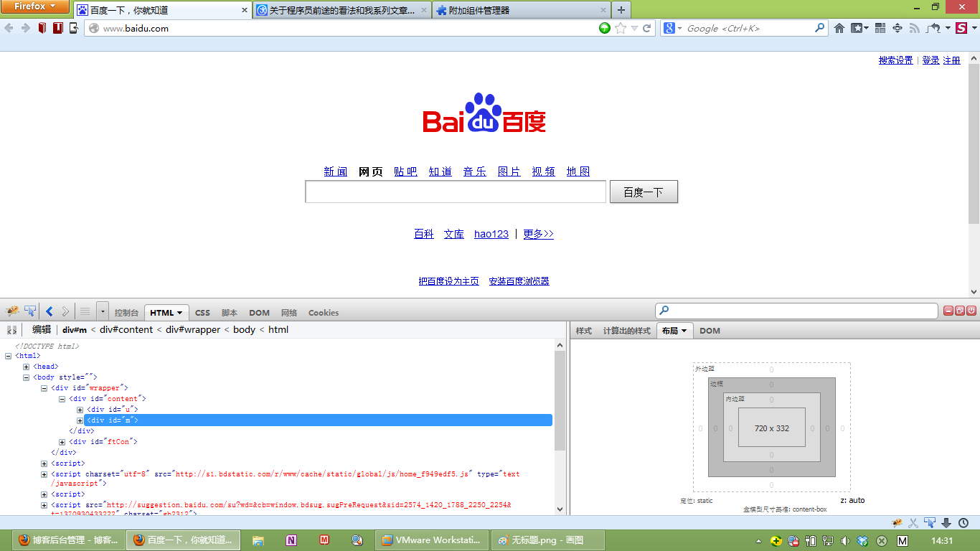Open the 布局 side panel dropdown
The height and width of the screenshot is (551, 980).
(684, 331)
